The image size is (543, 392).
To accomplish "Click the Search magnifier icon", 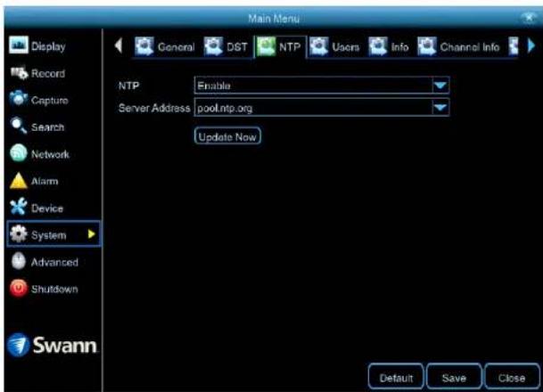I will (x=19, y=126).
